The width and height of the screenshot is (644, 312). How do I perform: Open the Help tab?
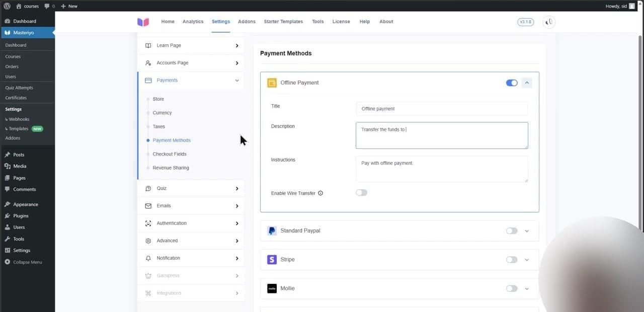365,22
